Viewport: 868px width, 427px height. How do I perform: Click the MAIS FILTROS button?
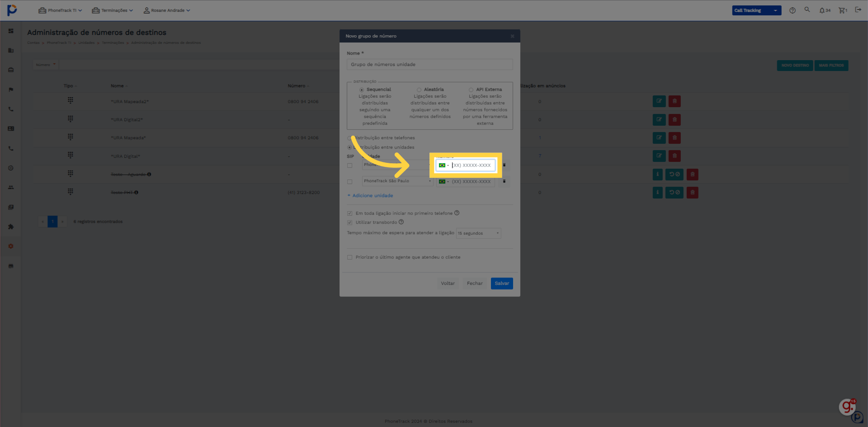click(831, 66)
